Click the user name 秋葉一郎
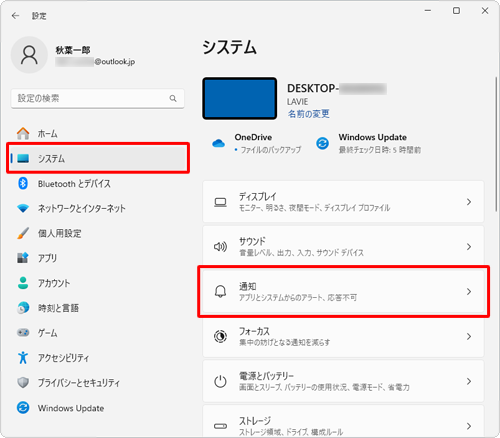 click(x=73, y=50)
